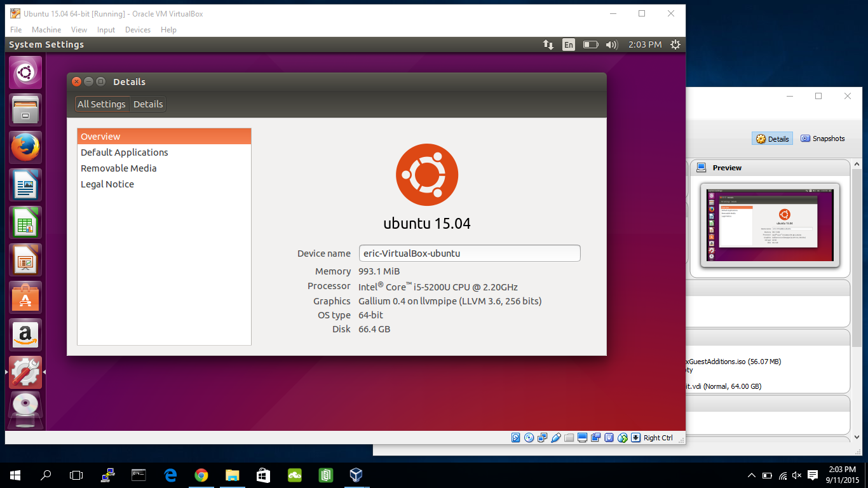The image size is (868, 488).
Task: Open the session gear menu in top panel
Action: click(675, 44)
